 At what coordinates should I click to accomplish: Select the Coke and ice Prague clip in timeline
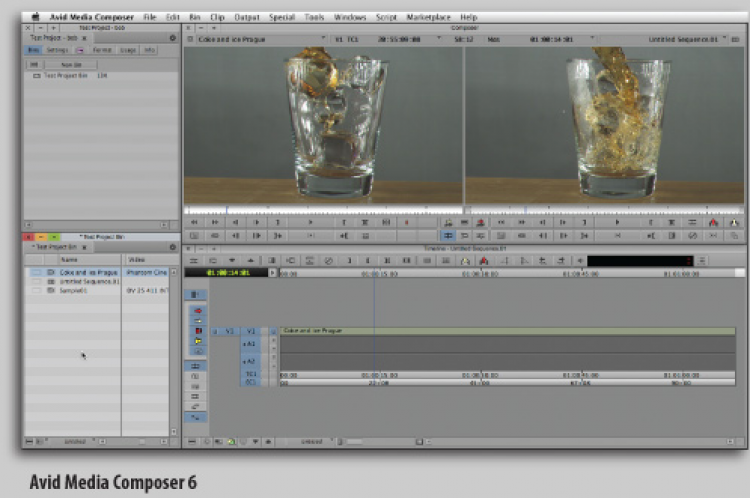(508, 331)
